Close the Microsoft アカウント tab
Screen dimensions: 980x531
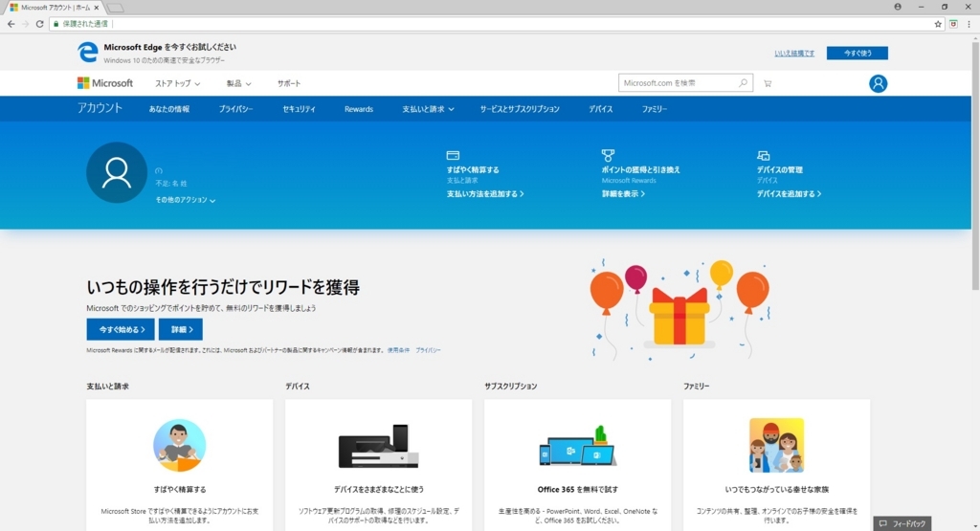coord(97,8)
